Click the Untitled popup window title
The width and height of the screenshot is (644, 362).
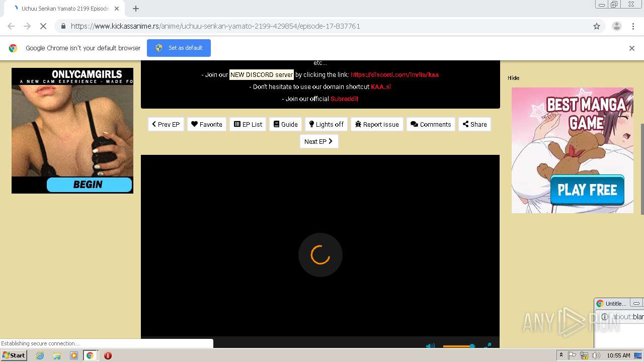click(616, 304)
